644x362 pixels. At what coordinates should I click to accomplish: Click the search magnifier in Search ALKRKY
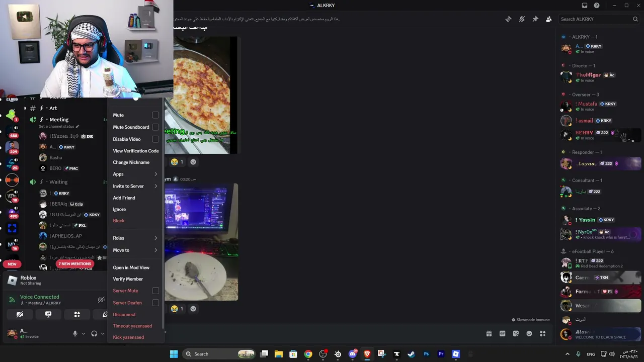[635, 19]
